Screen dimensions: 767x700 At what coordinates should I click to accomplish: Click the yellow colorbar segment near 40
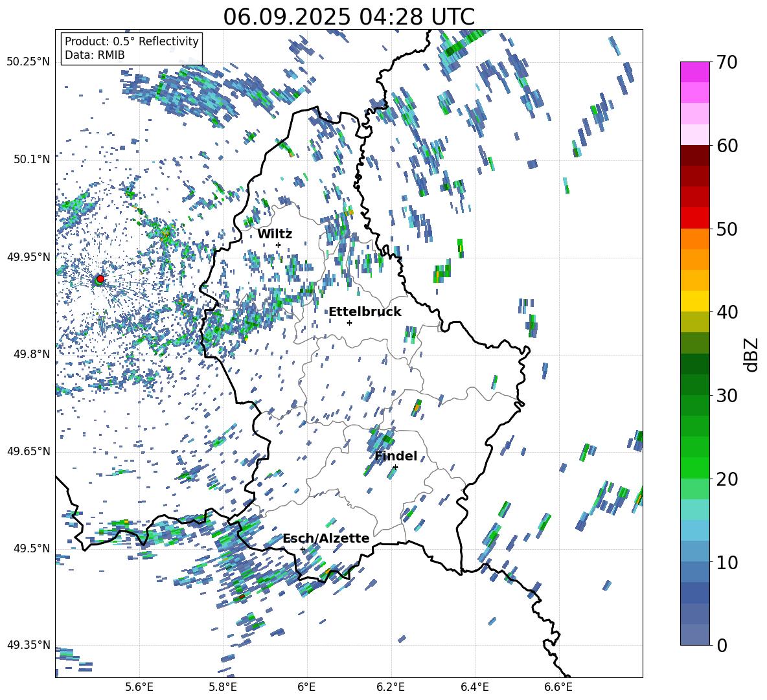tap(695, 301)
